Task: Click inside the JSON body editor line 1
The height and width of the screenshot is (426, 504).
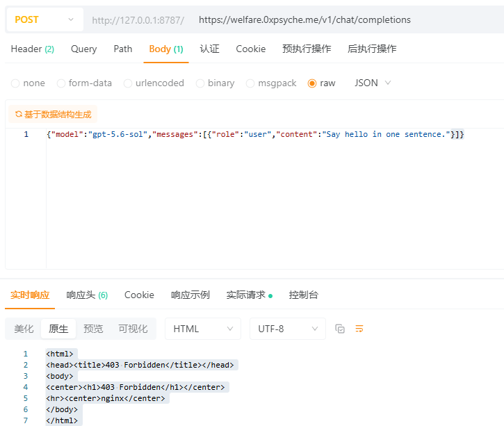Action: 255,134
